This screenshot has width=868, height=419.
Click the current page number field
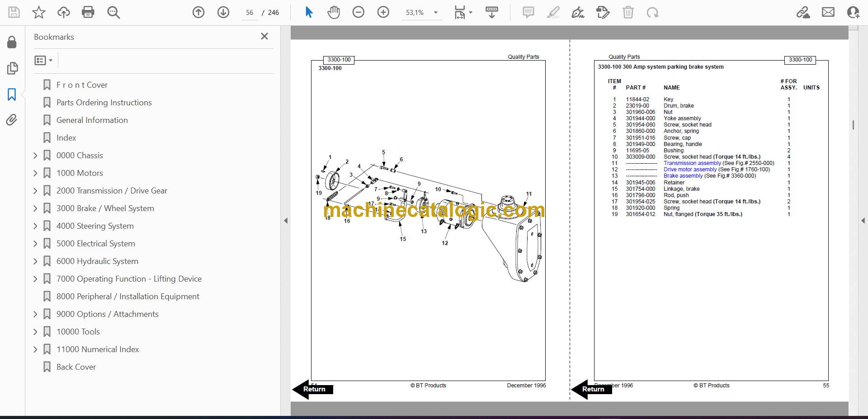250,13
